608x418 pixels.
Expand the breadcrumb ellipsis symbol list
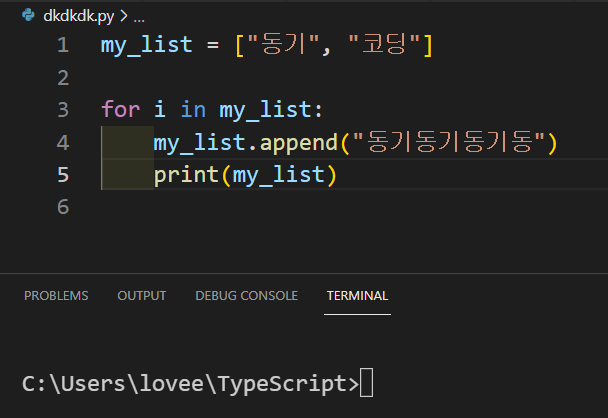[139, 17]
